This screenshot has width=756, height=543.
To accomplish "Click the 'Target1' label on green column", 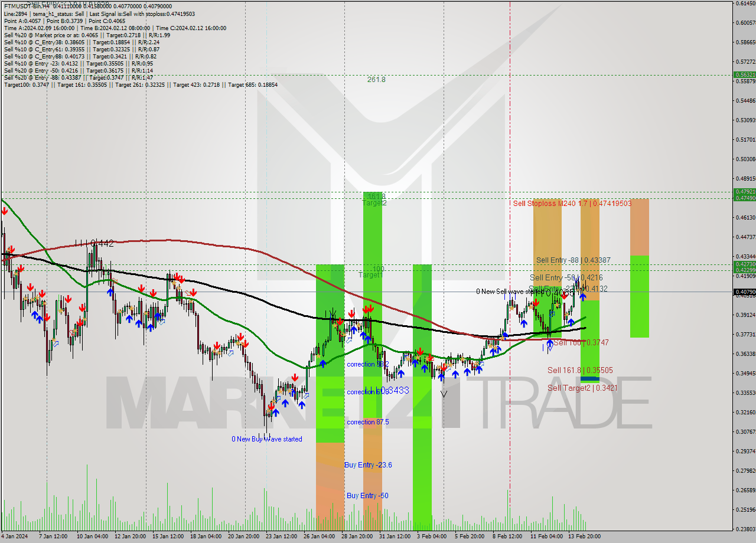I will (x=371, y=275).
